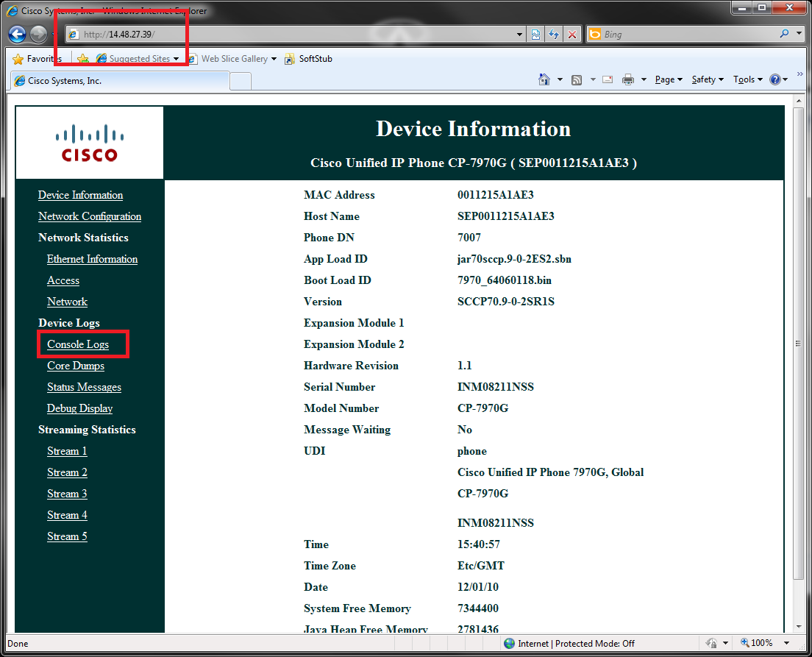Click the Internet zone globe icon in status bar
The width and height of the screenshot is (812, 657).
pos(510,643)
